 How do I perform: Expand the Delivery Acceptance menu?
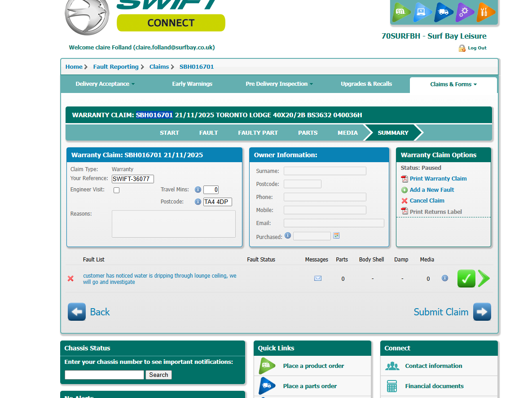[x=105, y=84]
